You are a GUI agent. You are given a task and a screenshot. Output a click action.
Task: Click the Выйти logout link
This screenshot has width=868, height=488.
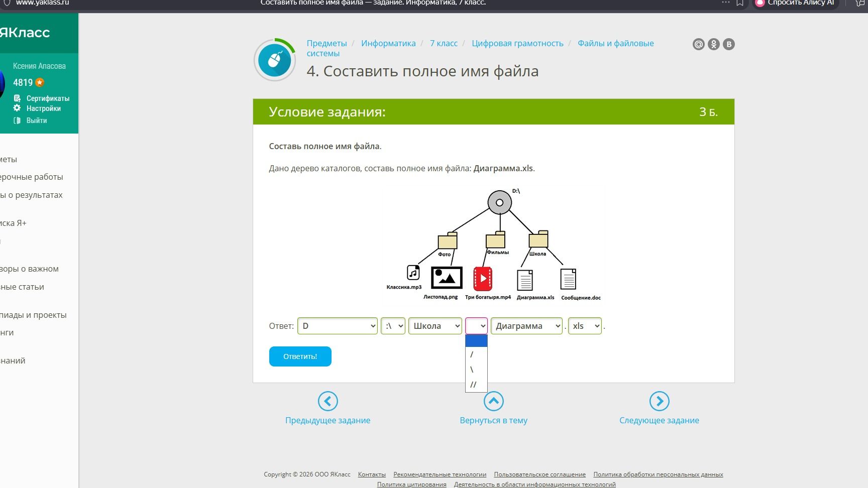pos(37,120)
